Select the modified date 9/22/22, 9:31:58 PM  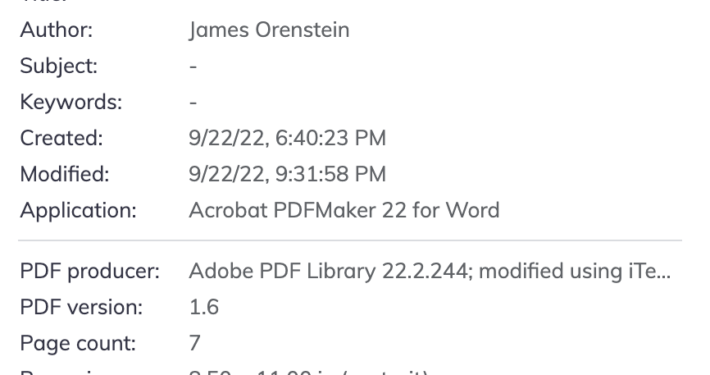point(288,174)
